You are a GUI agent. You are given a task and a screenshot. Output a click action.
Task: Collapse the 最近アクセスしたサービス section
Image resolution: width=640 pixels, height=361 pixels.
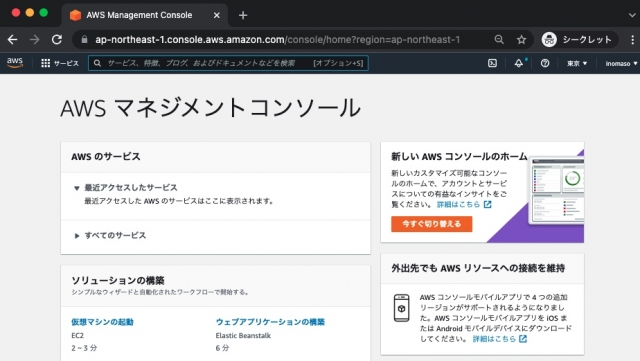(76, 188)
